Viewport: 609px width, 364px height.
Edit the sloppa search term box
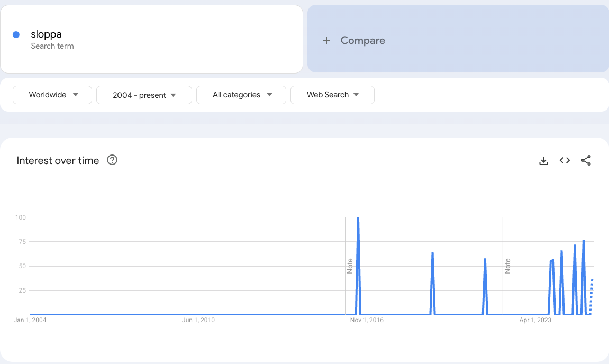pos(151,39)
